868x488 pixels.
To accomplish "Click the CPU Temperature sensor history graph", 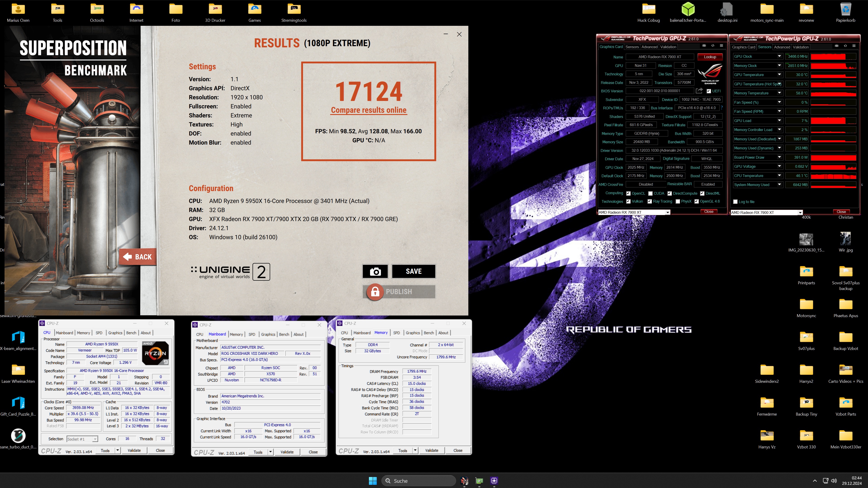I will click(x=833, y=176).
